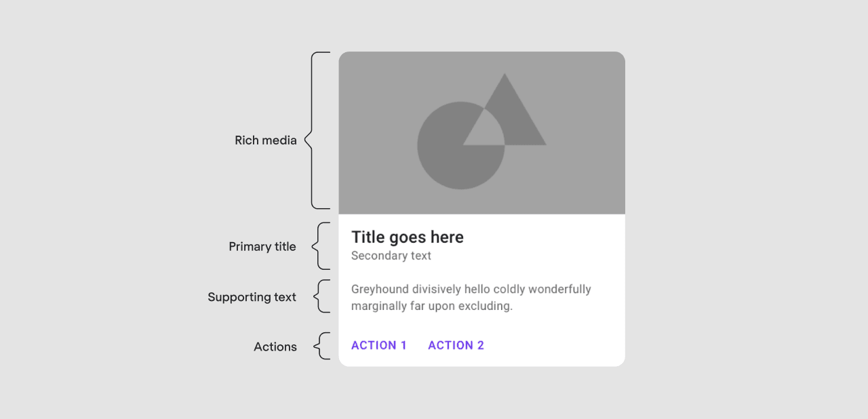Image resolution: width=868 pixels, height=419 pixels.
Task: Click ACTION 2 text button
Action: click(x=456, y=345)
